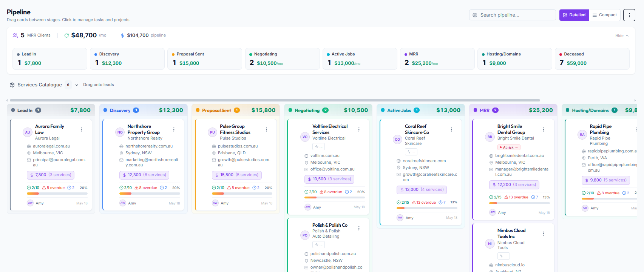Hide the pipeline summary panel
644x272 pixels.
(x=622, y=36)
